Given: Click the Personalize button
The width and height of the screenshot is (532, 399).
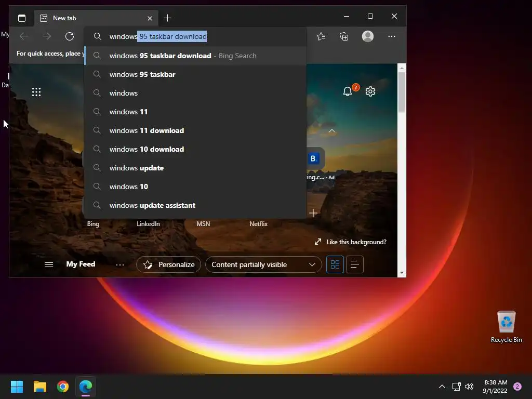Looking at the screenshot, I should tap(169, 264).
